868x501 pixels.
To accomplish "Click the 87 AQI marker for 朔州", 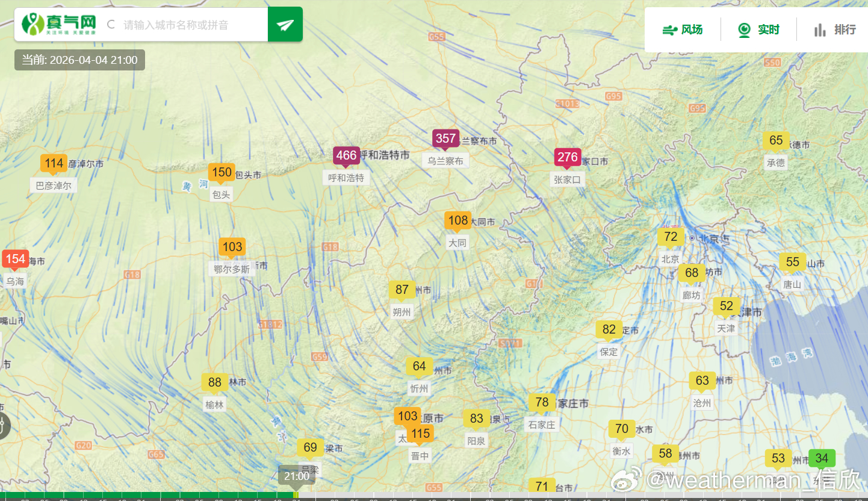I will tap(402, 290).
